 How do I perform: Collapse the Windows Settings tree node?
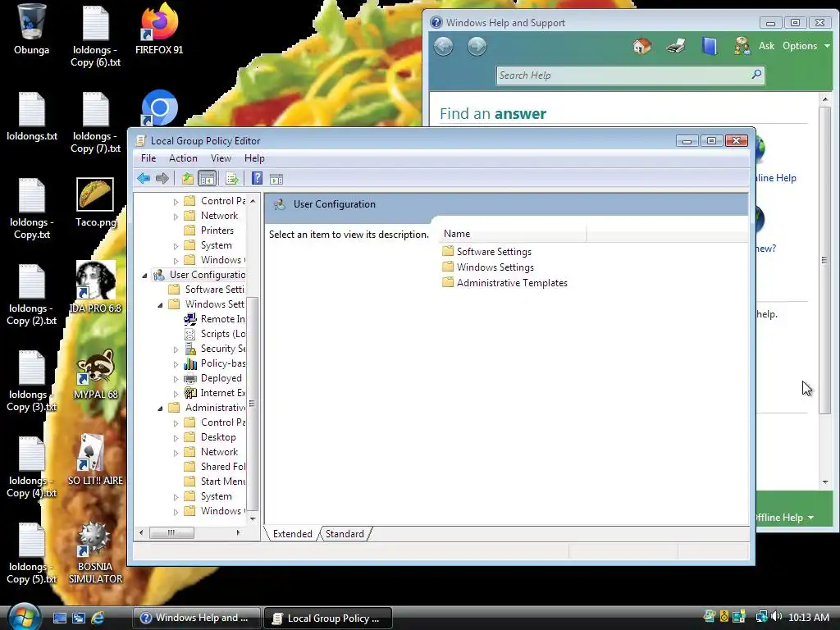tap(160, 304)
